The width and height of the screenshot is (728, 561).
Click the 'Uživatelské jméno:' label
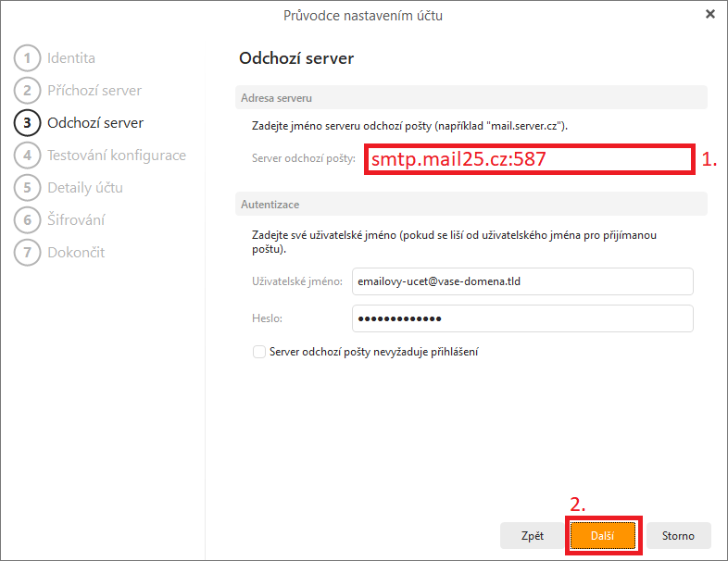pos(297,281)
